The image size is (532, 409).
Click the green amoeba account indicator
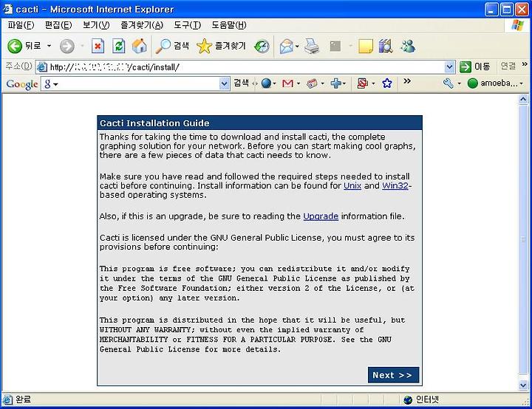click(472, 83)
